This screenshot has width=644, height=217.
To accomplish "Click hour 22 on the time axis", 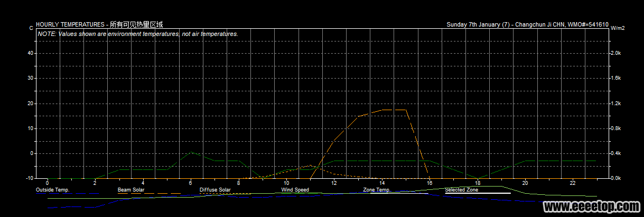I will (573, 183).
